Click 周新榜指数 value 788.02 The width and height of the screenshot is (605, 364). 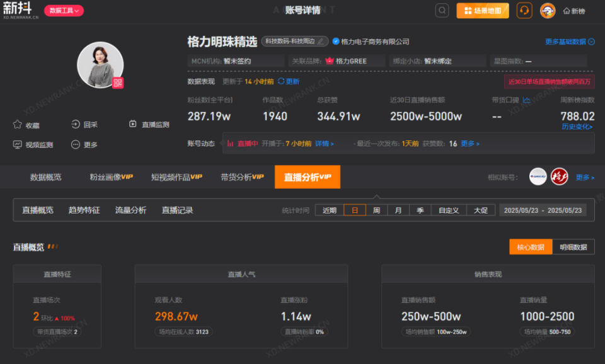(577, 116)
